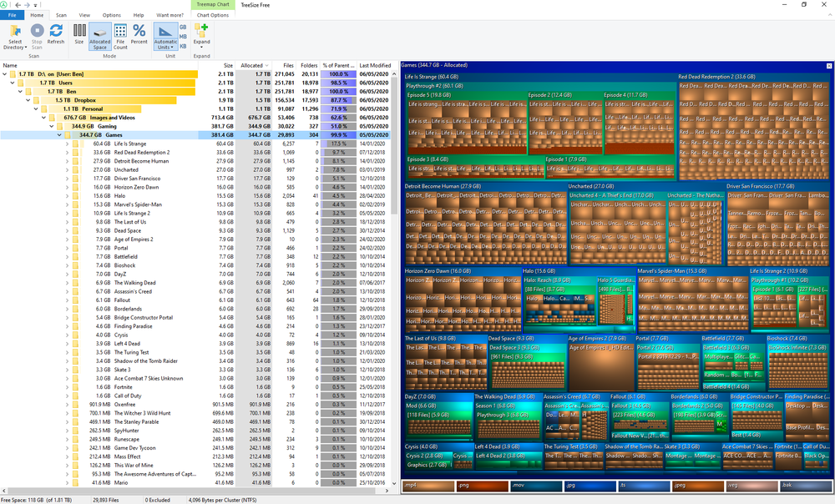
Task: Open quick access toolbar dropdown
Action: click(x=35, y=5)
